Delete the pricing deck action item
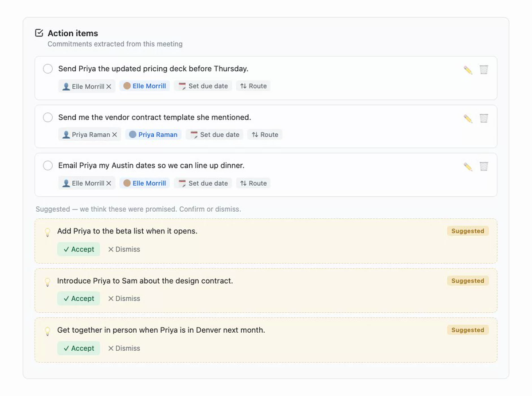The image size is (532, 396). tap(484, 70)
